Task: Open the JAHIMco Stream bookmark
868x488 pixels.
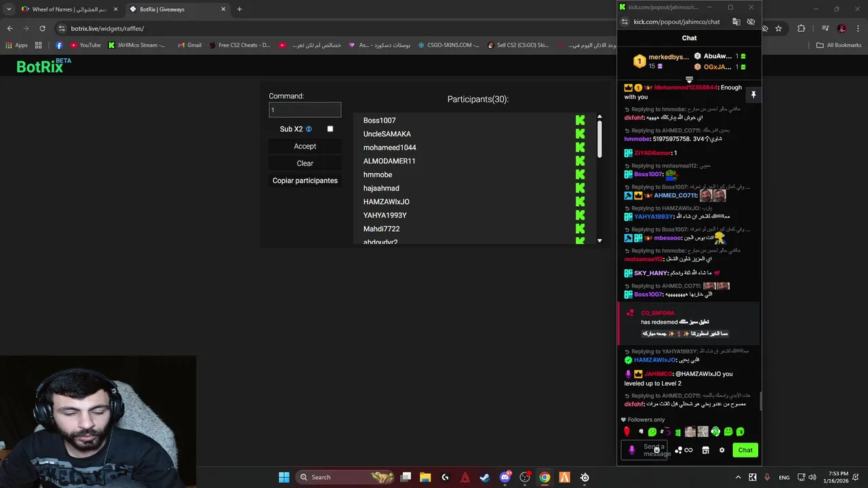Action: tap(136, 45)
